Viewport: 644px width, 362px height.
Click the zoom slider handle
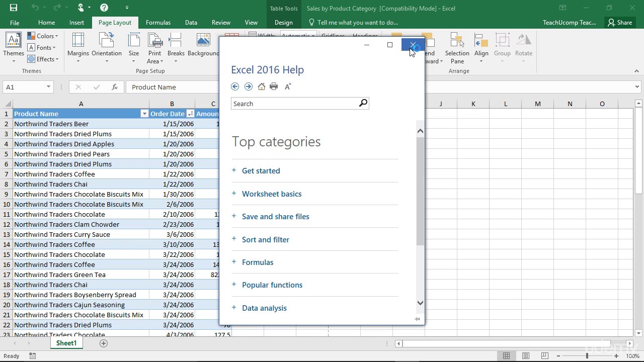pyautogui.click(x=587, y=356)
